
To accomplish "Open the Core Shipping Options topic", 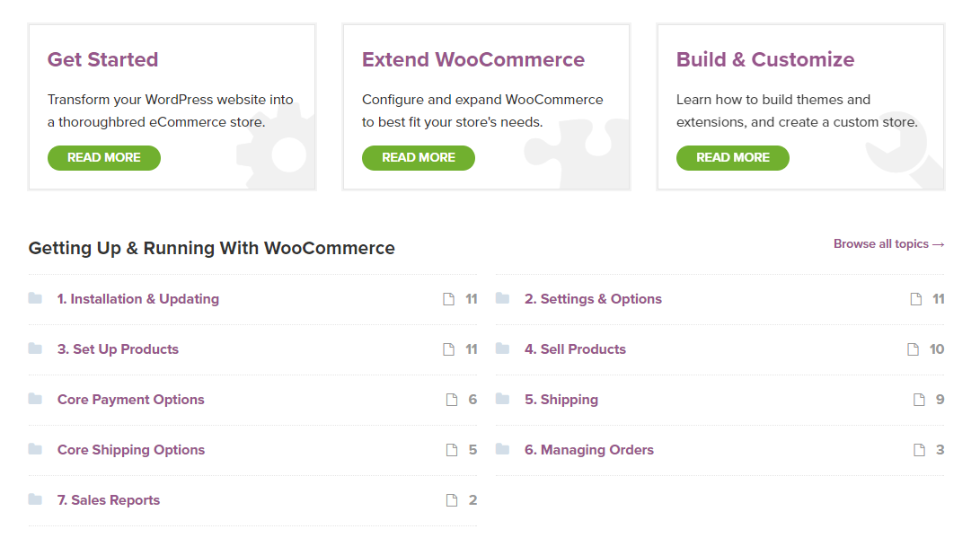I will 131,450.
